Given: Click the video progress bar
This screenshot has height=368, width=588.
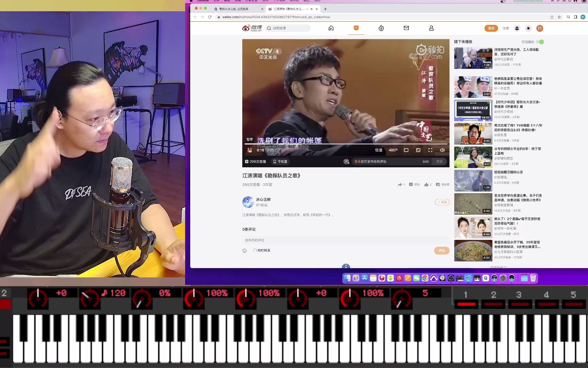Looking at the screenshot, I should click(346, 144).
